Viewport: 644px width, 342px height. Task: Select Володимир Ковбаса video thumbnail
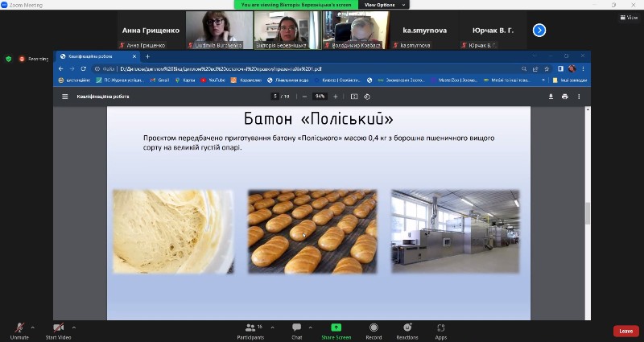pyautogui.click(x=356, y=31)
